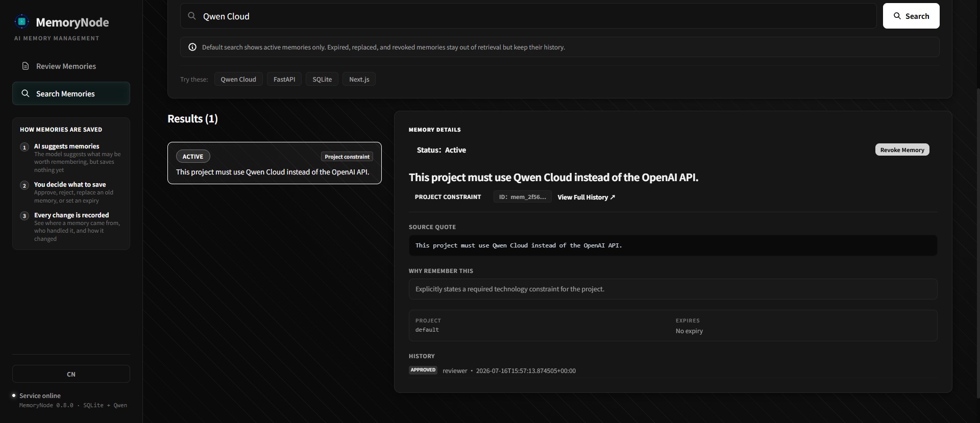
Task: Try the SQLite suggestion chip
Action: 322,79
